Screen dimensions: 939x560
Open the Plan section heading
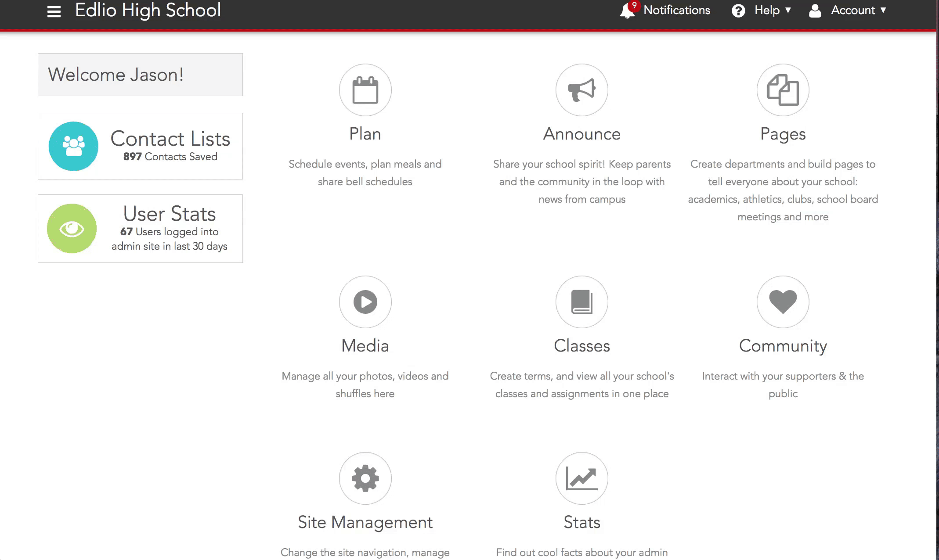pos(365,134)
